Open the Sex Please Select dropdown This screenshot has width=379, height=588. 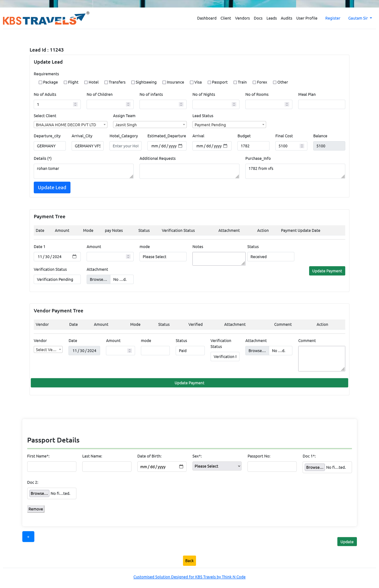217,466
